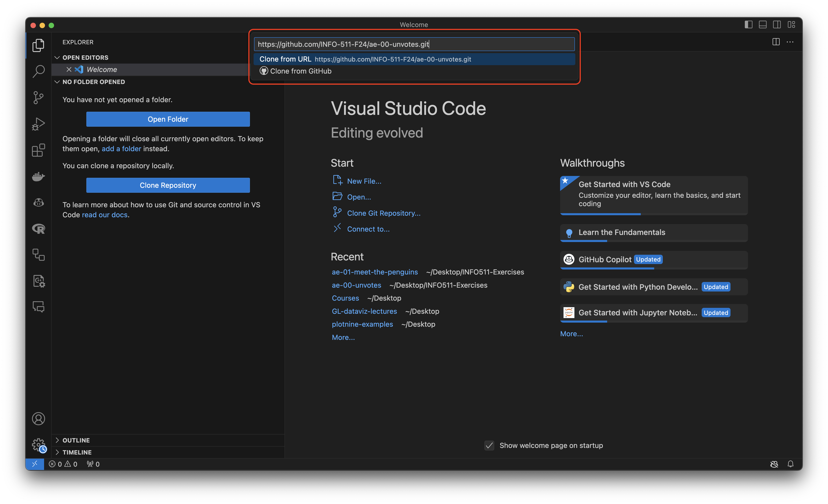Toggle the bottom Panel layout button
The width and height of the screenshot is (828, 504).
coord(763,25)
